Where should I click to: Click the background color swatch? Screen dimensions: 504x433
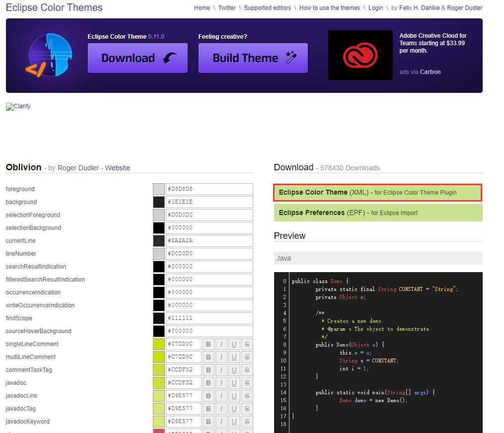point(159,202)
